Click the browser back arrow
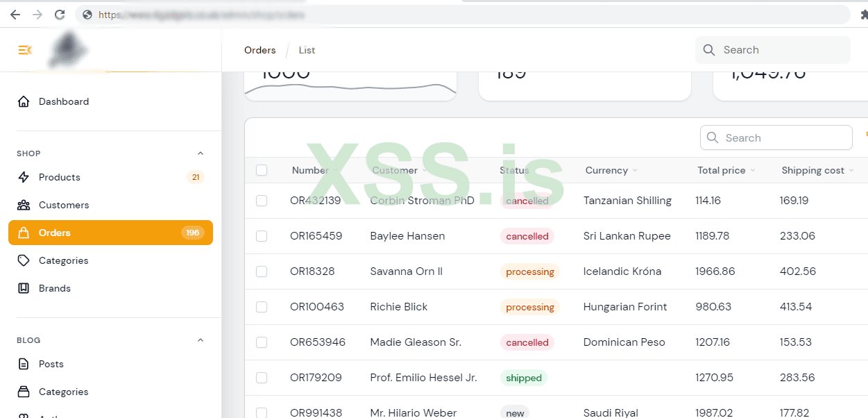 pyautogui.click(x=15, y=14)
